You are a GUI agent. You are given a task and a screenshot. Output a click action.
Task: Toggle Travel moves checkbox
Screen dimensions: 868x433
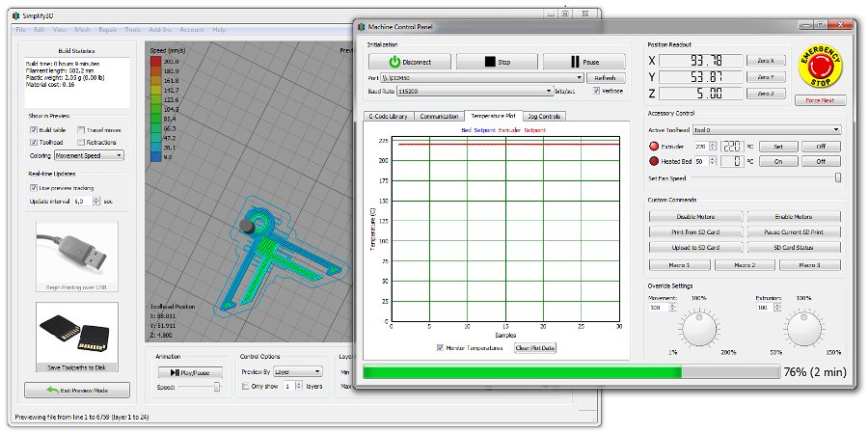[81, 129]
